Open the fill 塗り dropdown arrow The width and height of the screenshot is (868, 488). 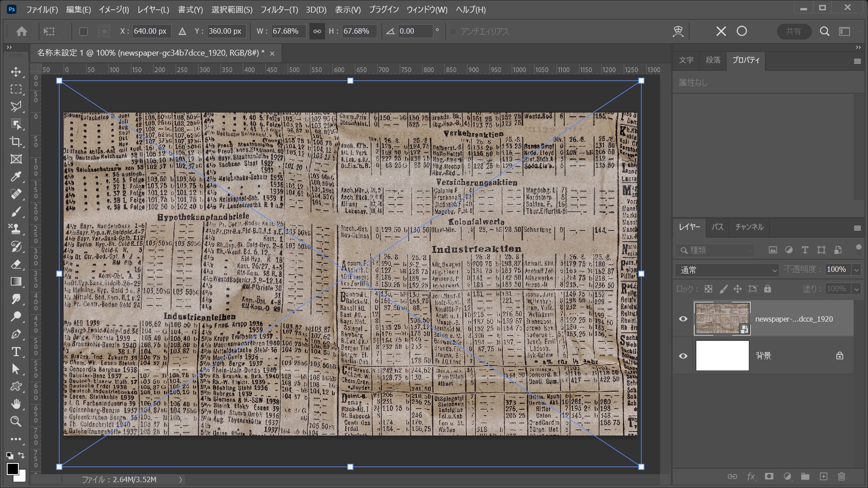857,289
